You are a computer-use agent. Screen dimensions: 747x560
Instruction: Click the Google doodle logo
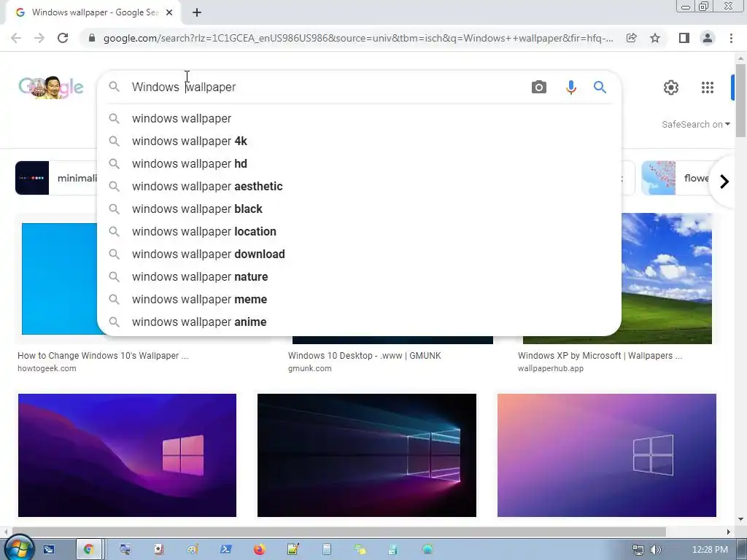tap(51, 87)
